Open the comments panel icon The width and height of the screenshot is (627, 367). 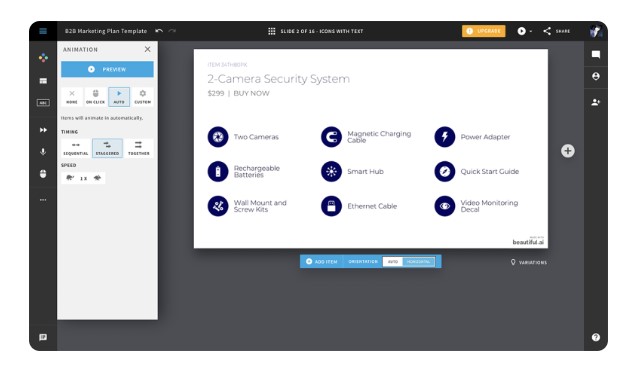click(596, 54)
